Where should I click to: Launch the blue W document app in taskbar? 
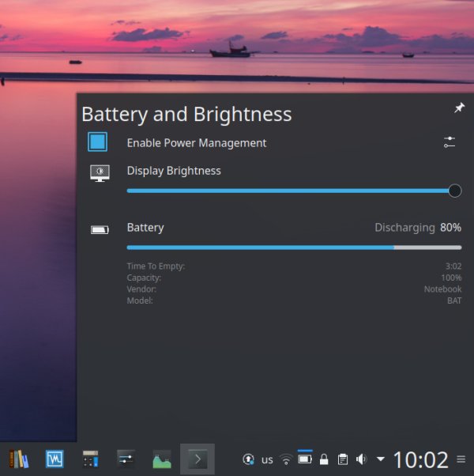tap(55, 459)
